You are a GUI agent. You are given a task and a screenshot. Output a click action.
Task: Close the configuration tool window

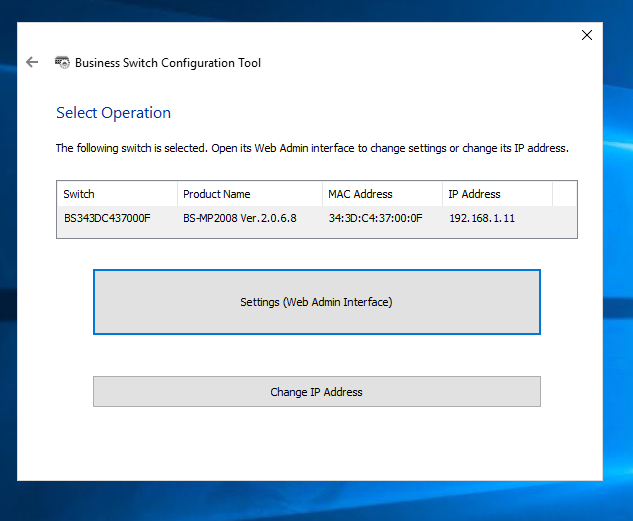[x=587, y=35]
